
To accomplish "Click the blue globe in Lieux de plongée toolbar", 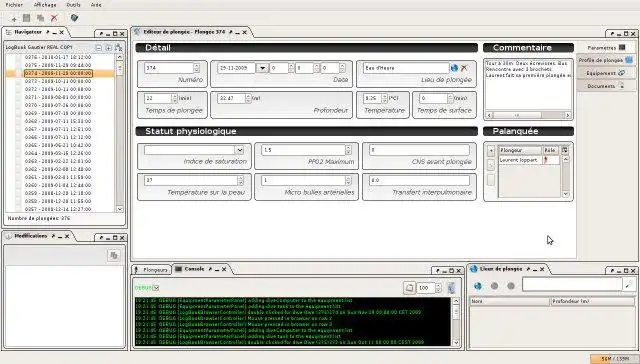I will (x=478, y=286).
